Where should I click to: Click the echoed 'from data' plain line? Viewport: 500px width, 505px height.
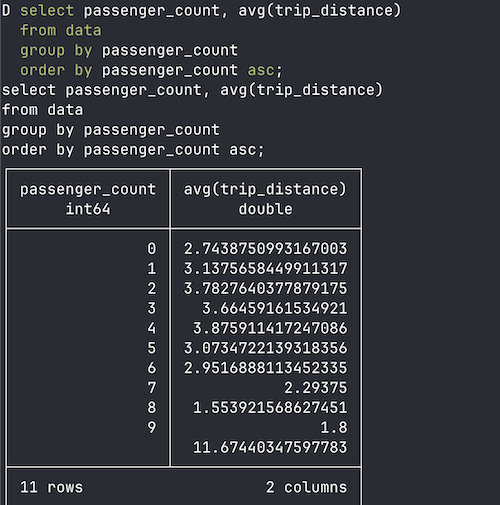[42, 110]
